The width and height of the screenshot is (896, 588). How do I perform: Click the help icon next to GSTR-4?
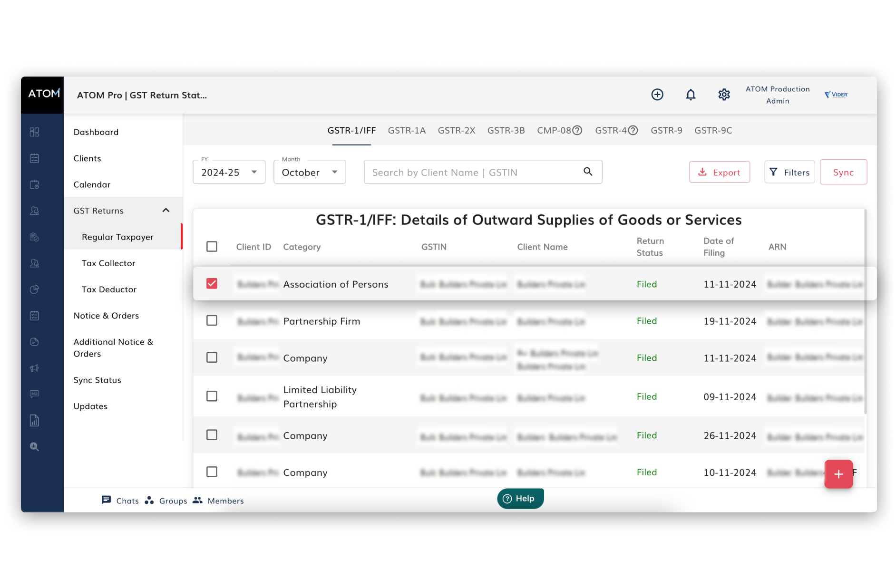point(633,130)
